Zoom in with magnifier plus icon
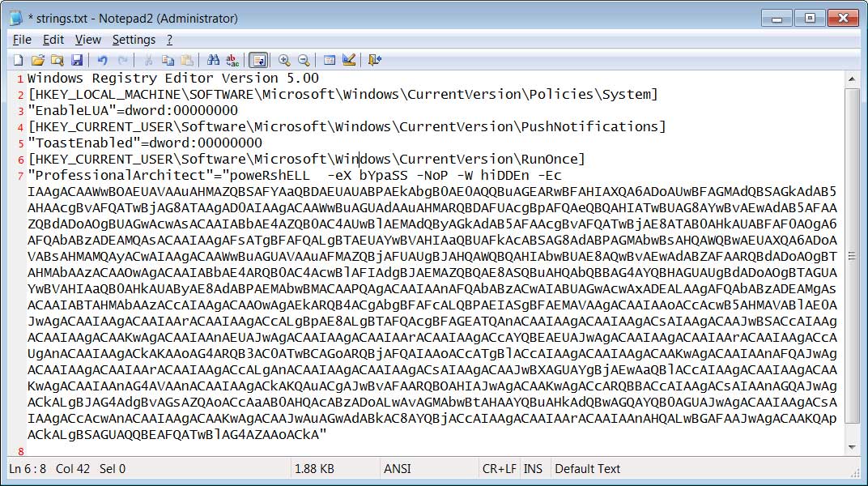Screen dimensions: 868x486 [284, 60]
